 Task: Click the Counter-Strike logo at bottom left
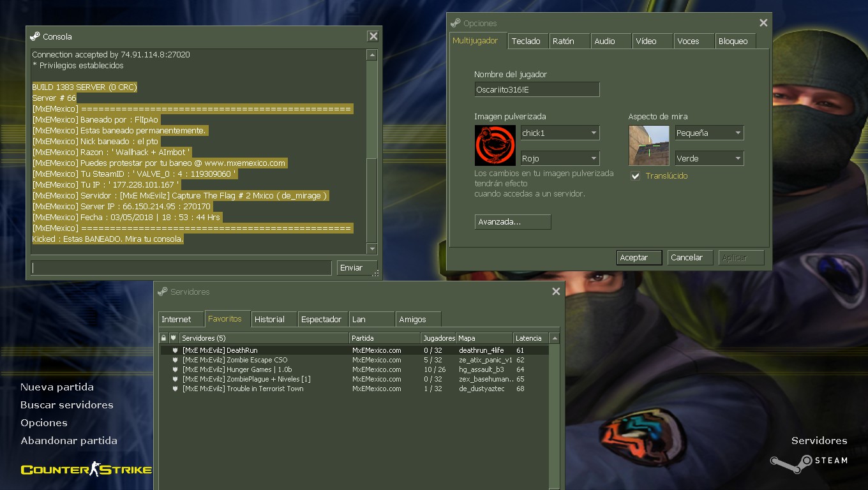click(x=86, y=470)
